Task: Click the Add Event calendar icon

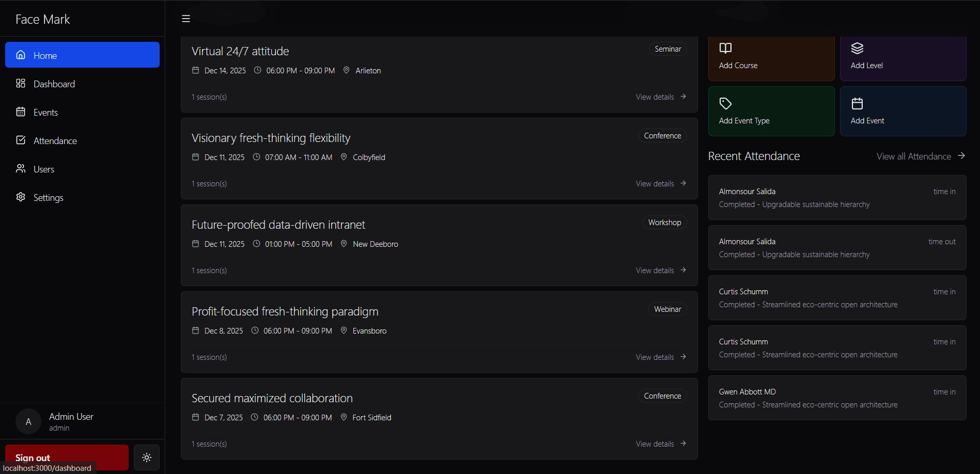Action: (x=858, y=103)
